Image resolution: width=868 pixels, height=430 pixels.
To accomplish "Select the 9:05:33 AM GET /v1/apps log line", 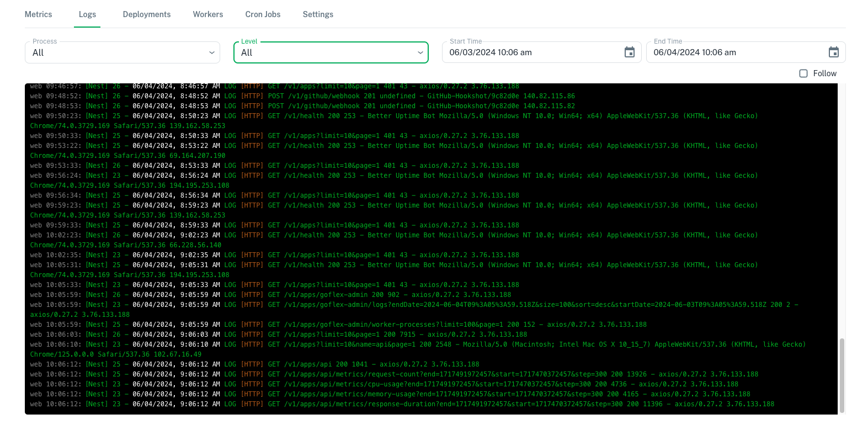I will [274, 285].
